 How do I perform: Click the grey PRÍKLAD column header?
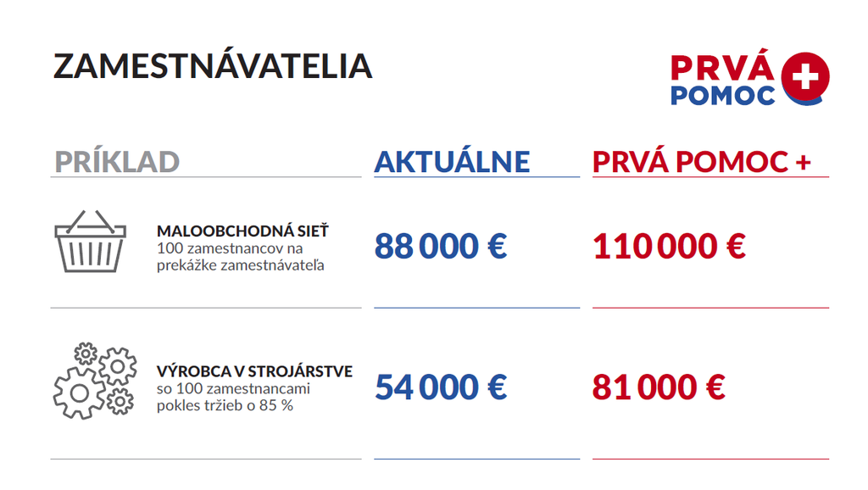(x=117, y=161)
